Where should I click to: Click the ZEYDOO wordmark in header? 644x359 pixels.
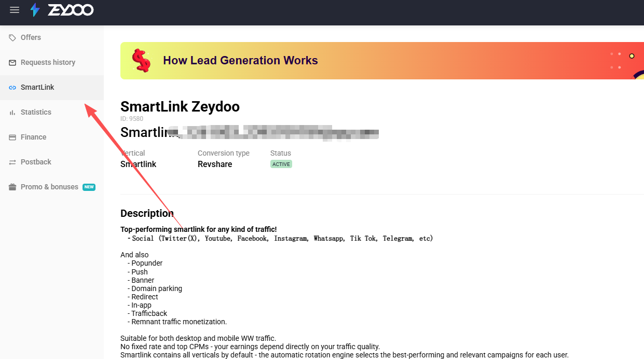(x=71, y=10)
